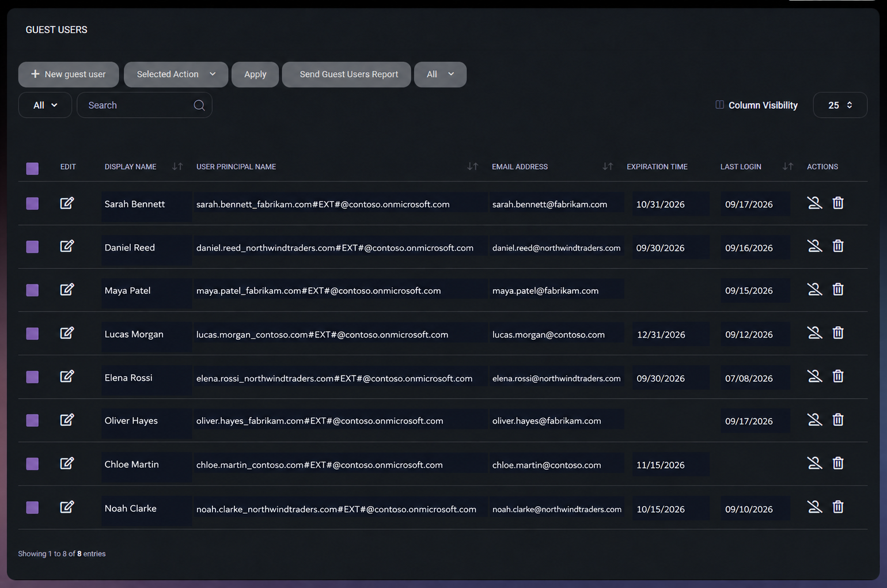Delete Noah Clarke with the trash icon
This screenshot has width=887, height=588.
(838, 507)
